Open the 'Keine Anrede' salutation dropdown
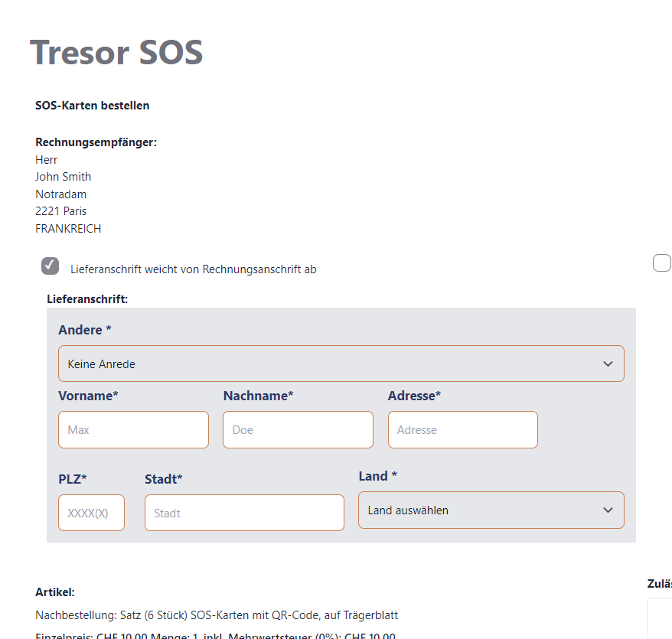The width and height of the screenshot is (672, 639). 341,364
